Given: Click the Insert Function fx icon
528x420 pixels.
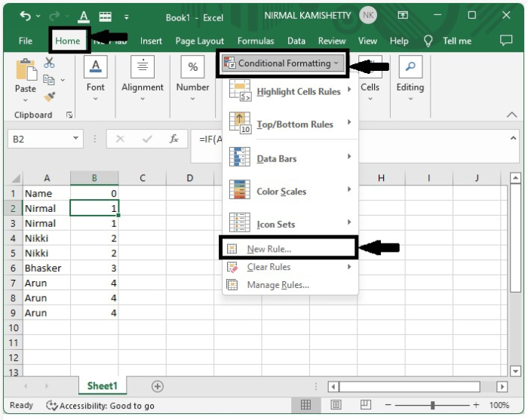Looking at the screenshot, I should point(173,139).
